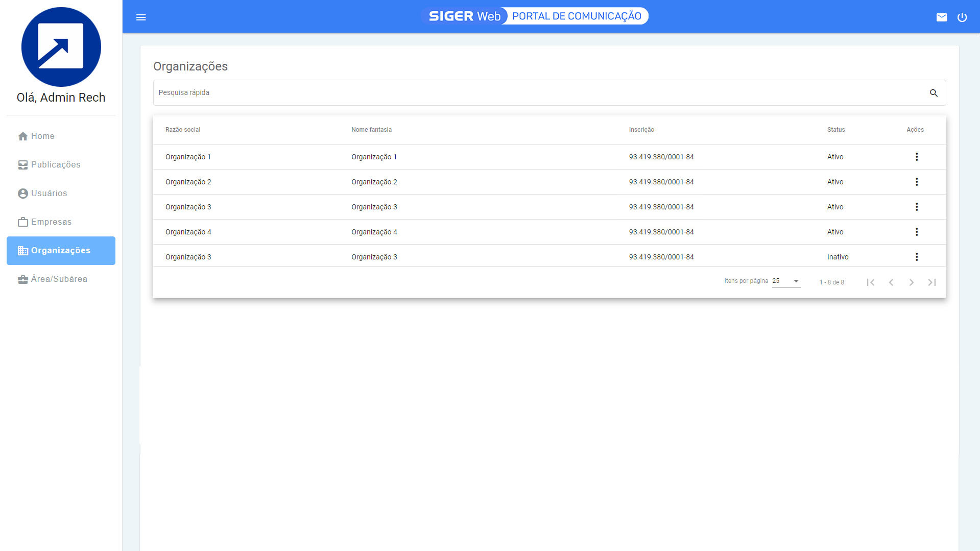The height and width of the screenshot is (551, 980).
Task: Go to the last page with pagination control
Action: point(931,282)
